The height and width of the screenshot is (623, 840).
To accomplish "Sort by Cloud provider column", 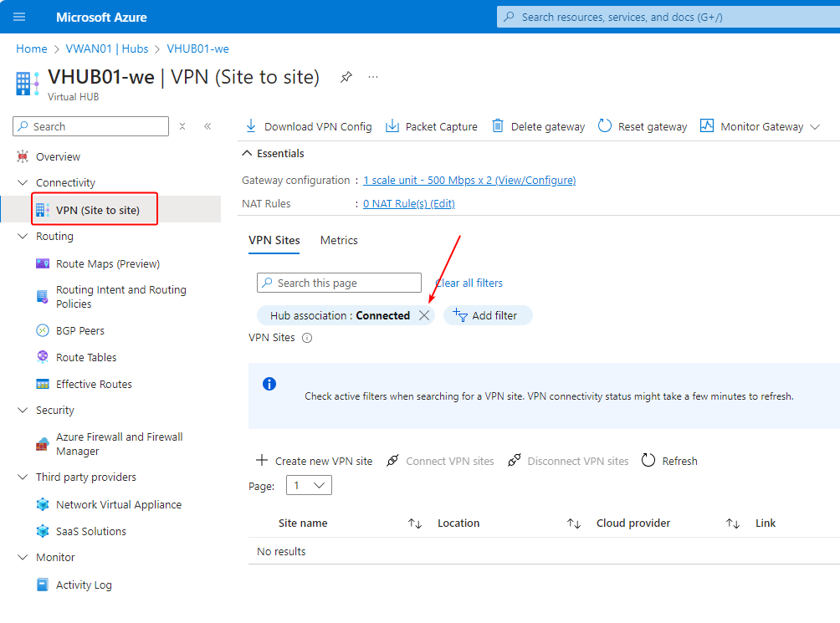I will [733, 523].
